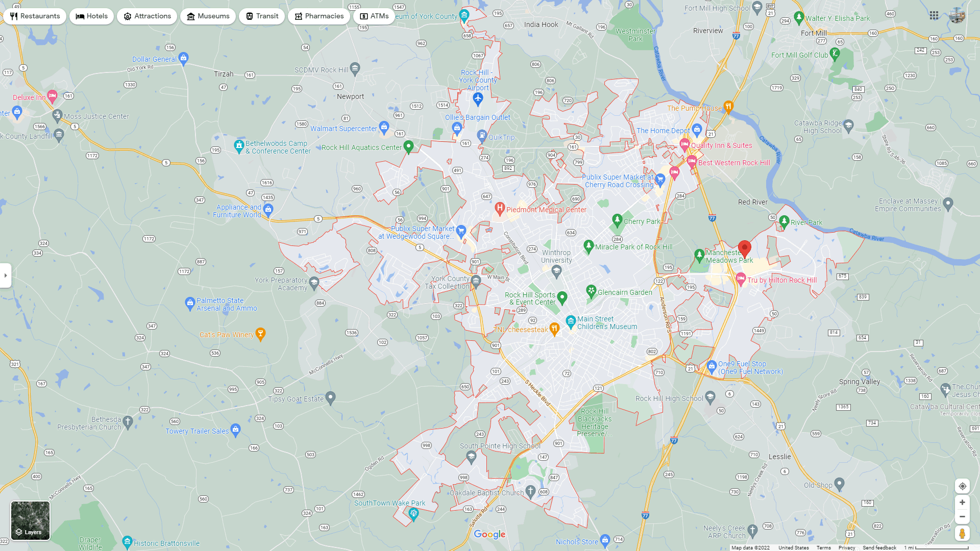Zoom in with the plus button
This screenshot has width=980, height=551.
click(x=962, y=503)
